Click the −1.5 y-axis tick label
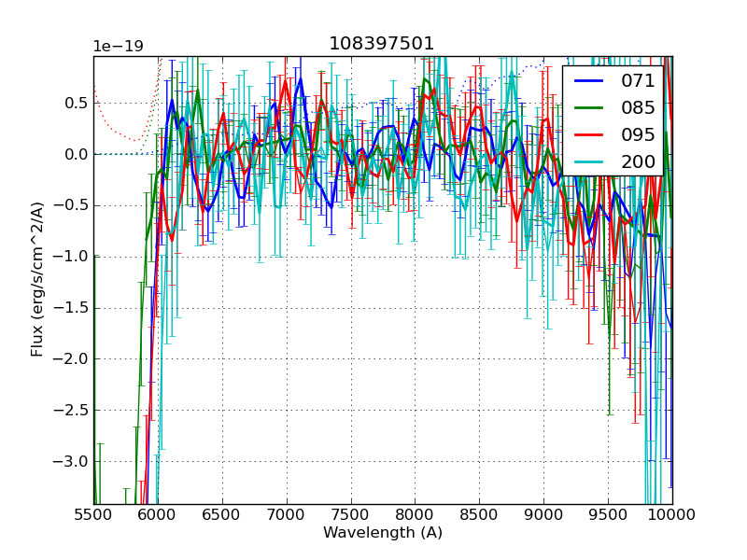 click(70, 308)
